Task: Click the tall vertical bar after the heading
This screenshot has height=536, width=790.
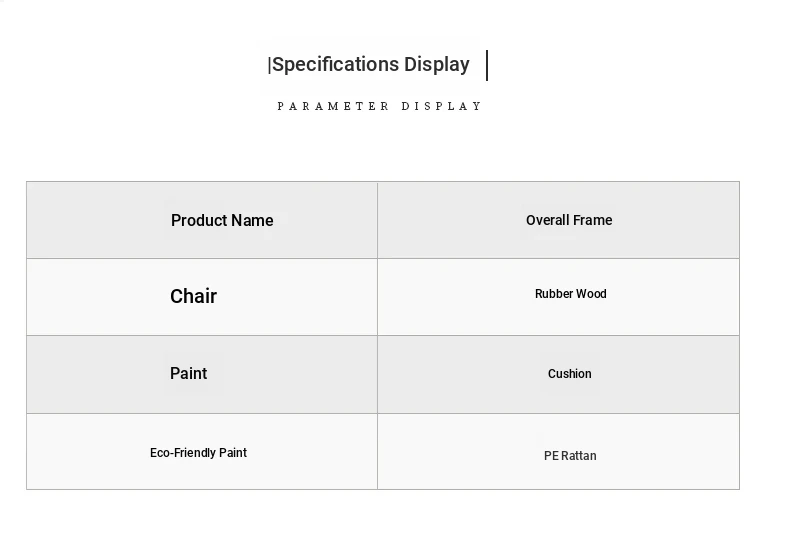Action: pos(487,65)
